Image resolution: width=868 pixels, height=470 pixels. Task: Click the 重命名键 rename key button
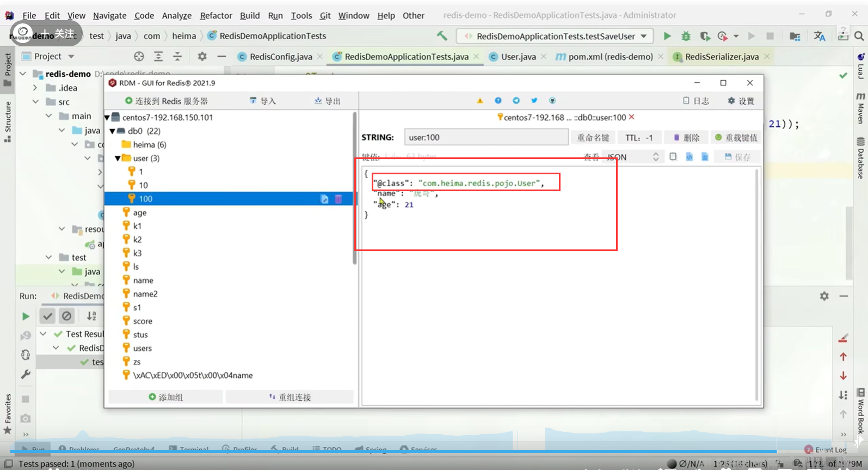pyautogui.click(x=593, y=138)
